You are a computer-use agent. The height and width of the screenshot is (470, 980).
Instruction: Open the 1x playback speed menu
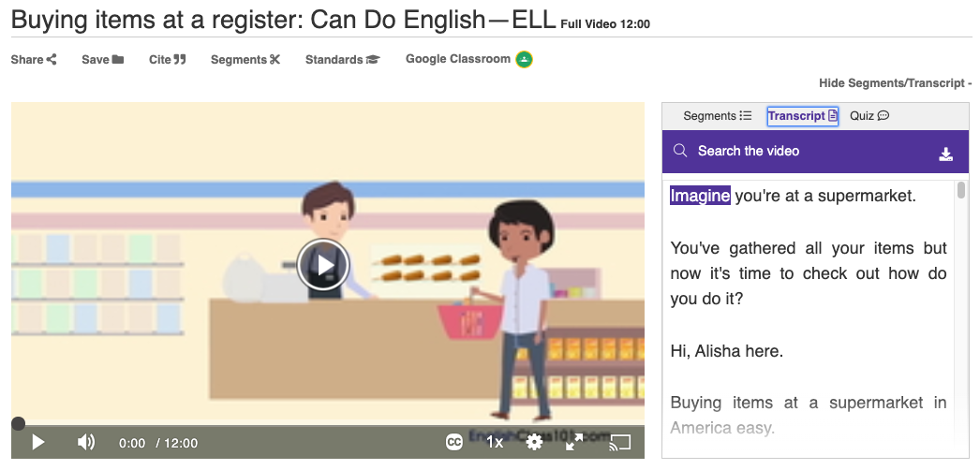click(495, 442)
